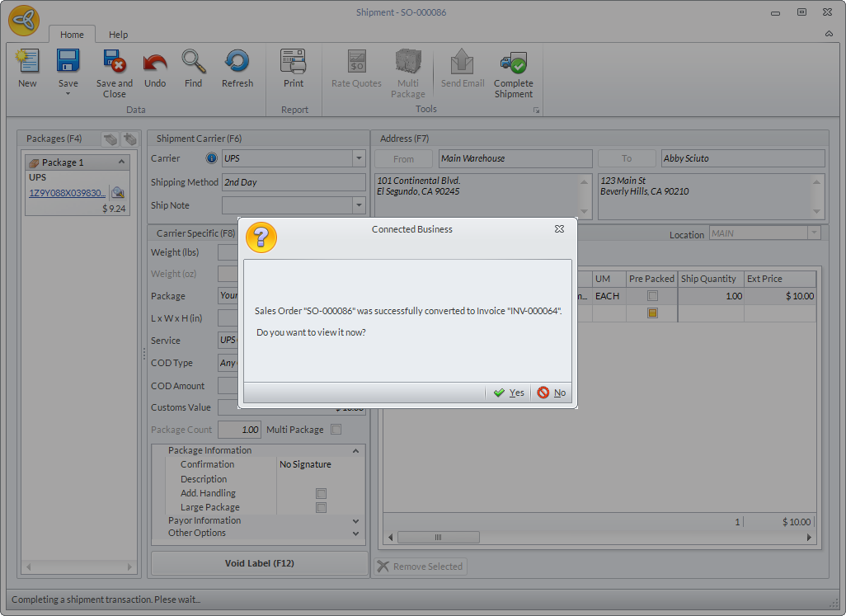This screenshot has width=846, height=616.
Task: Check the Large Package option
Action: coord(322,508)
